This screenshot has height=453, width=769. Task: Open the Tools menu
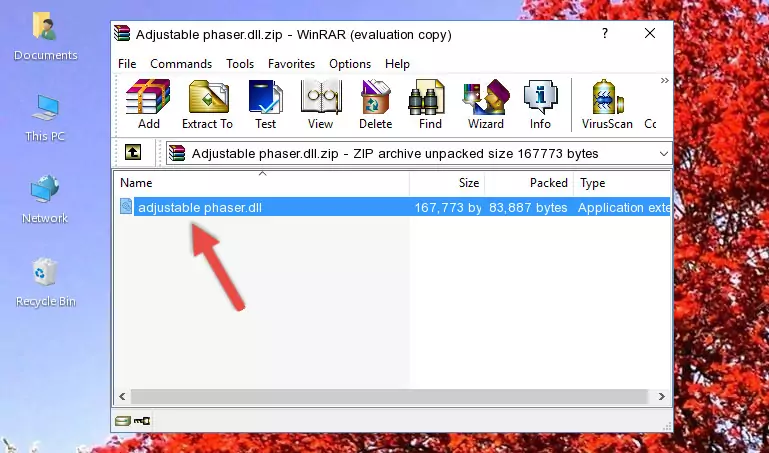240,64
